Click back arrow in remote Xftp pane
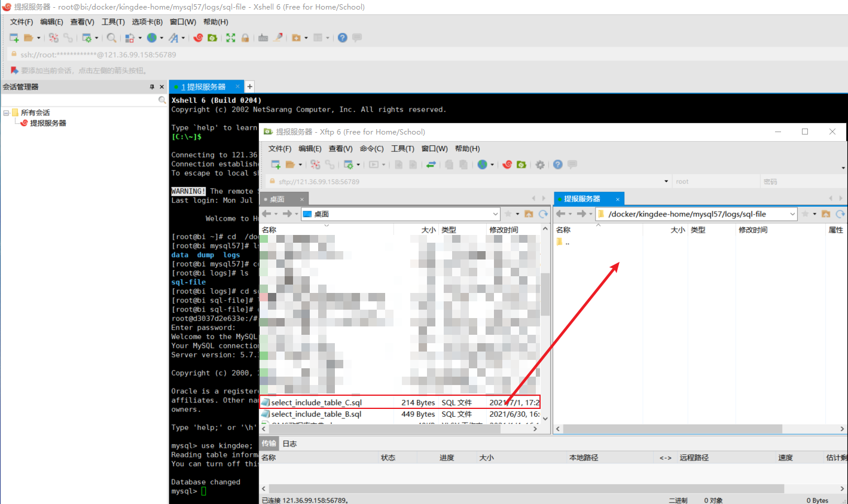Viewport: 848px width, 504px height. click(x=561, y=214)
